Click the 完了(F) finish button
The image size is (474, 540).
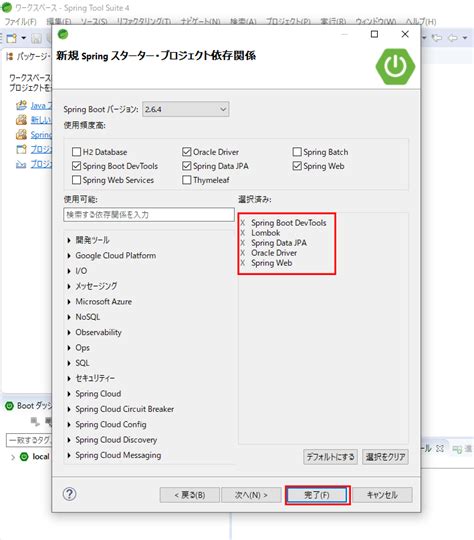(317, 495)
